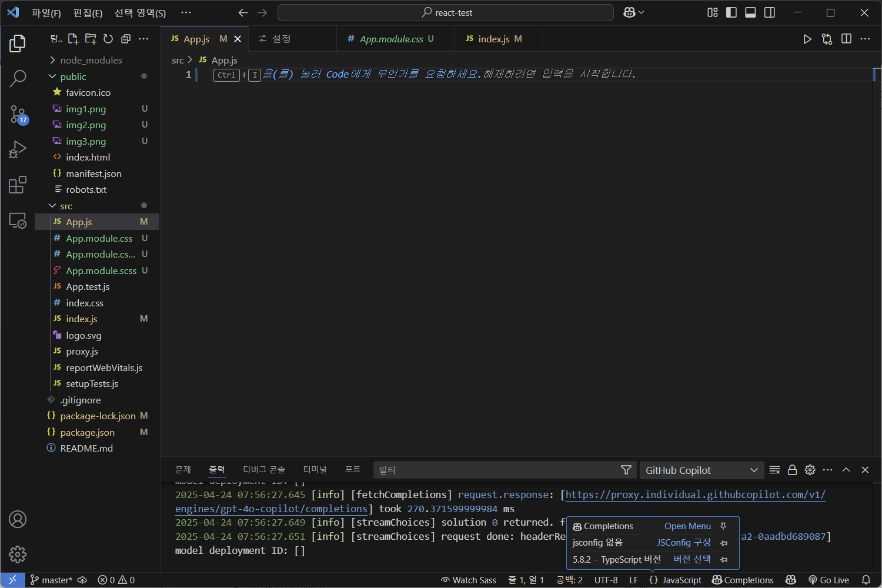Open the Copilot chat icon in title bar
Image resolution: width=882 pixels, height=588 pixels.
click(629, 12)
